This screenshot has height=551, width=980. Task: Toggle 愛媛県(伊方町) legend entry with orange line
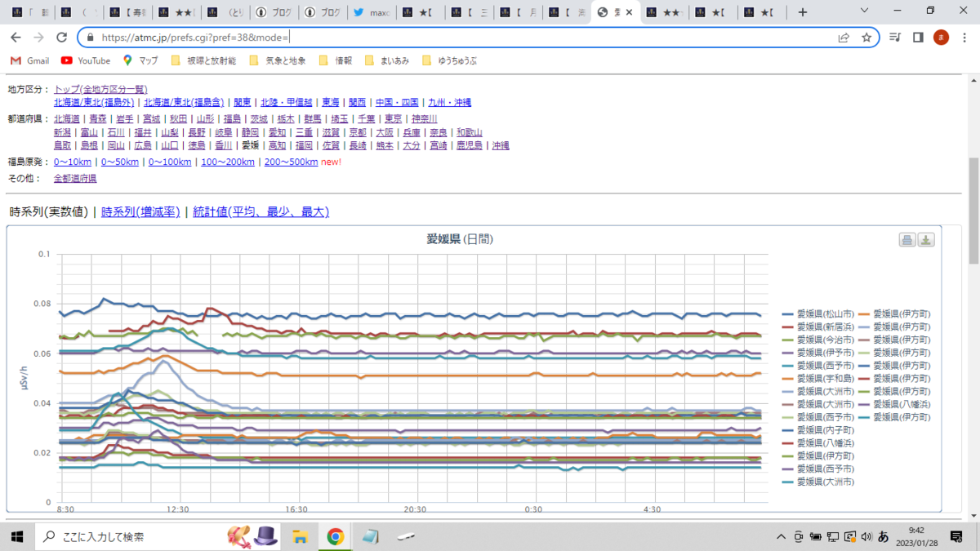tap(894, 313)
